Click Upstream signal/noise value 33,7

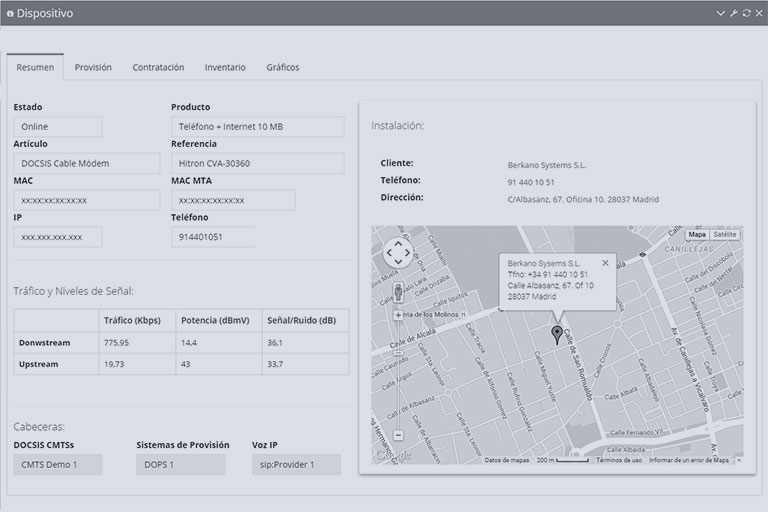point(275,364)
